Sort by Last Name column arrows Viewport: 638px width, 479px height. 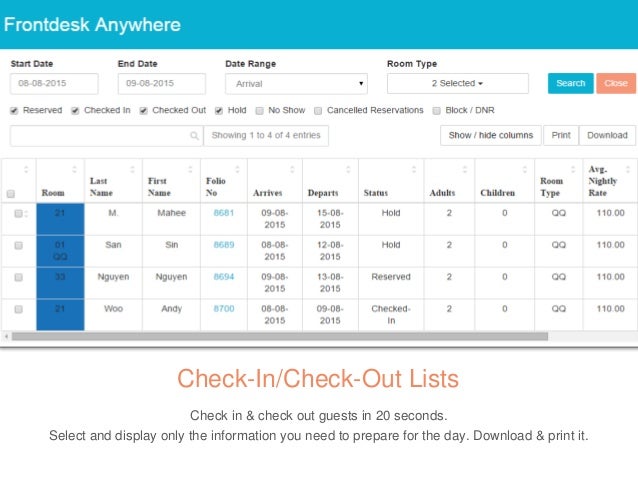(132, 169)
